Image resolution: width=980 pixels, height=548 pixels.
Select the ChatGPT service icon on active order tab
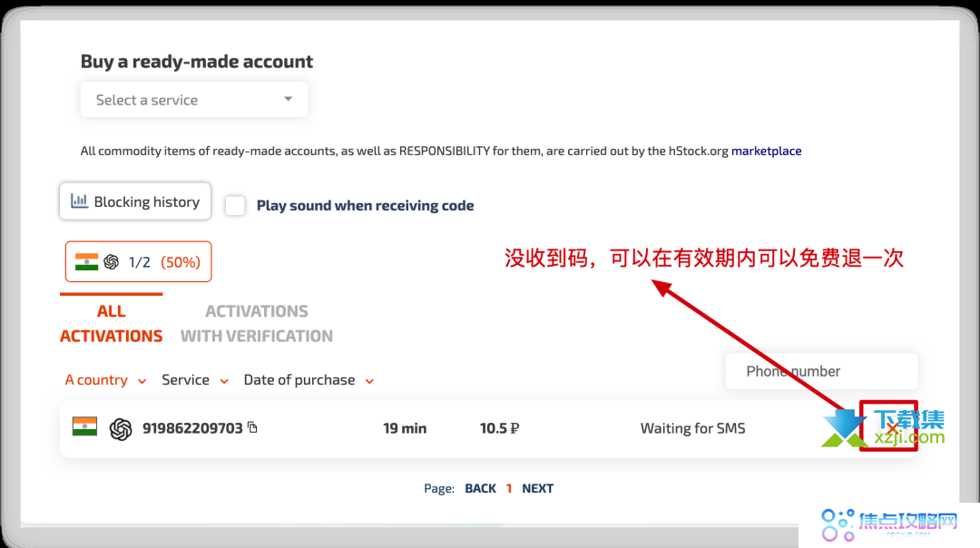click(110, 261)
